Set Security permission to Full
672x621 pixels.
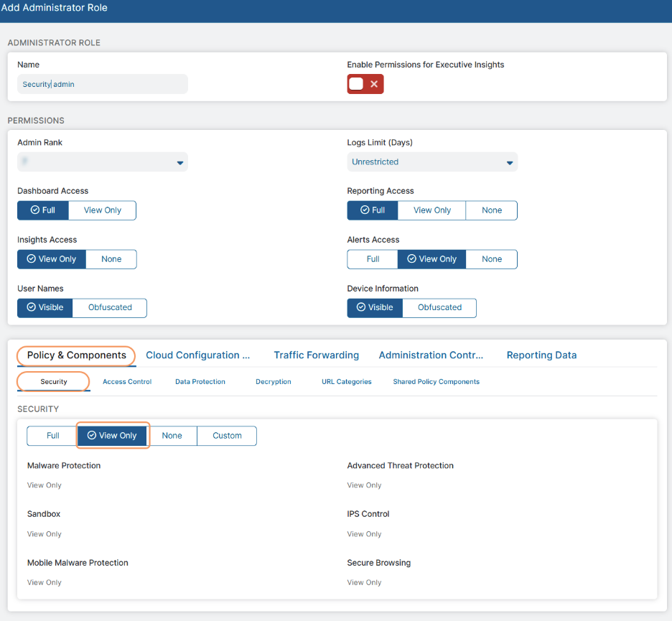[x=52, y=436]
